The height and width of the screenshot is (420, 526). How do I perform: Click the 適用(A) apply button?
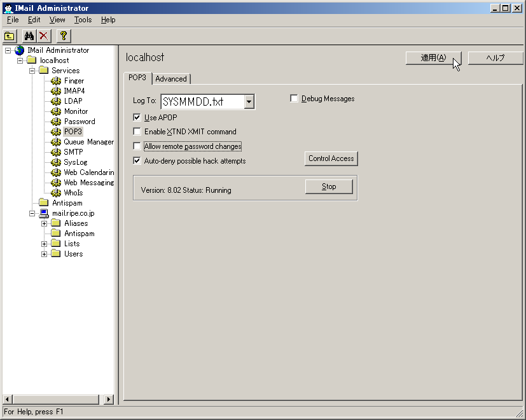[433, 58]
